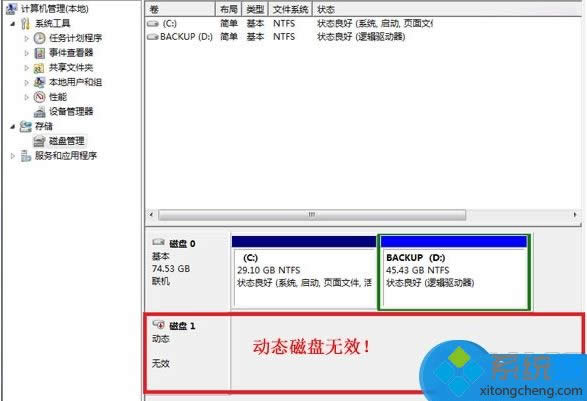Viewport: 587px width, 401px height.
Task: Select the 磁盘管理 tree item label
Action: [67, 141]
